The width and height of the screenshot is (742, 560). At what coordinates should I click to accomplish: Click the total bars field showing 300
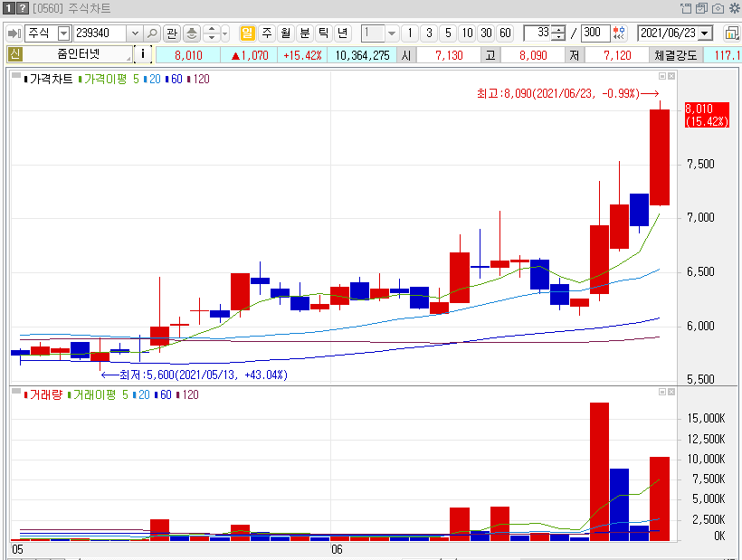[x=595, y=33]
